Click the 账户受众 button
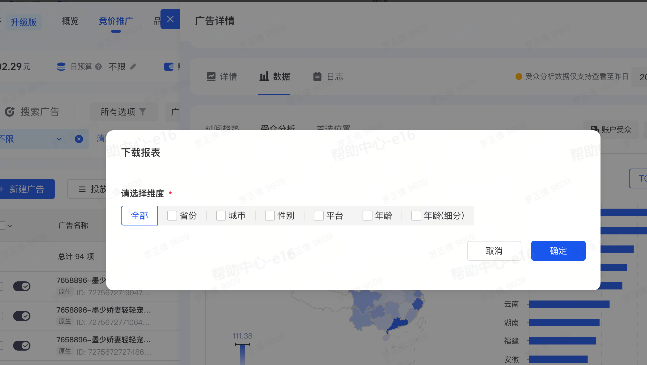This screenshot has height=365, width=647. click(611, 130)
